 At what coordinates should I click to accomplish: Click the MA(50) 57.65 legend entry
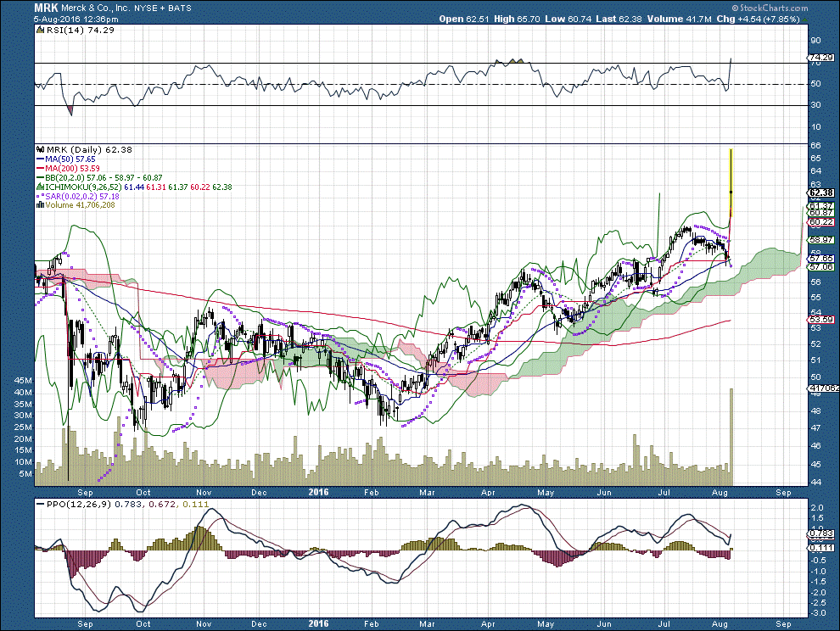coord(66,159)
